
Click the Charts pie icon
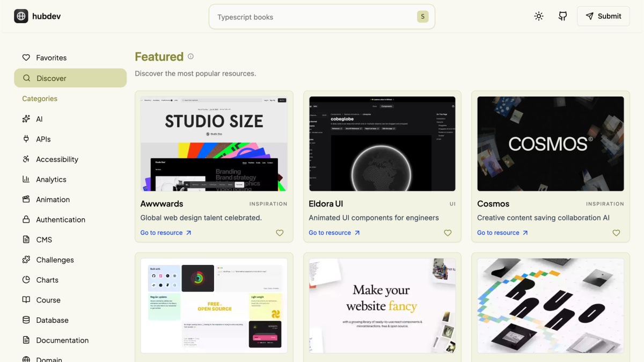click(x=26, y=280)
